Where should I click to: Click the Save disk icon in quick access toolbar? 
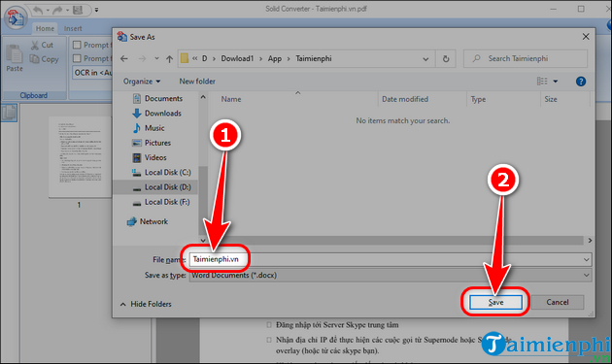pos(78,10)
